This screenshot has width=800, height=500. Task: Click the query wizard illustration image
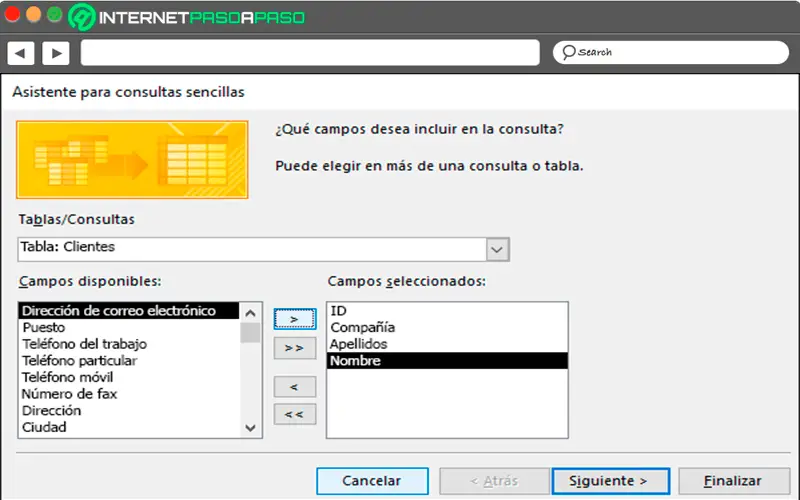pyautogui.click(x=132, y=160)
